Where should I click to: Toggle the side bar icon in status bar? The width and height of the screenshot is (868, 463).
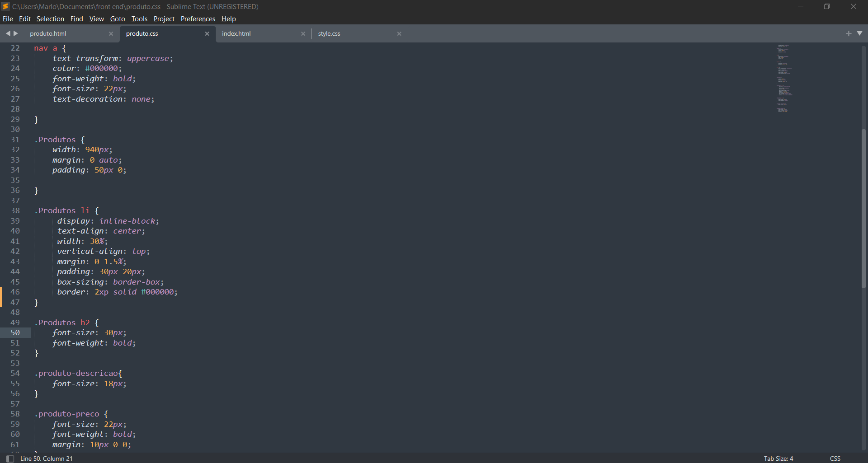pyautogui.click(x=10, y=458)
